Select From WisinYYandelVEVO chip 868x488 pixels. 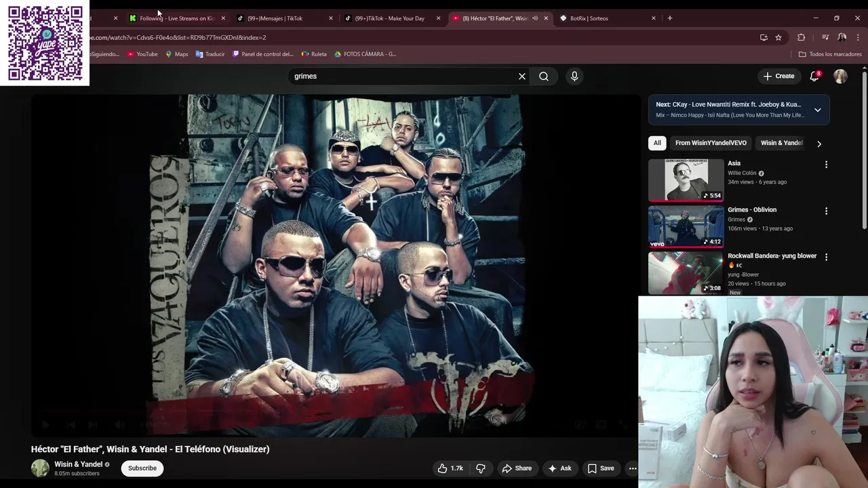[711, 143]
